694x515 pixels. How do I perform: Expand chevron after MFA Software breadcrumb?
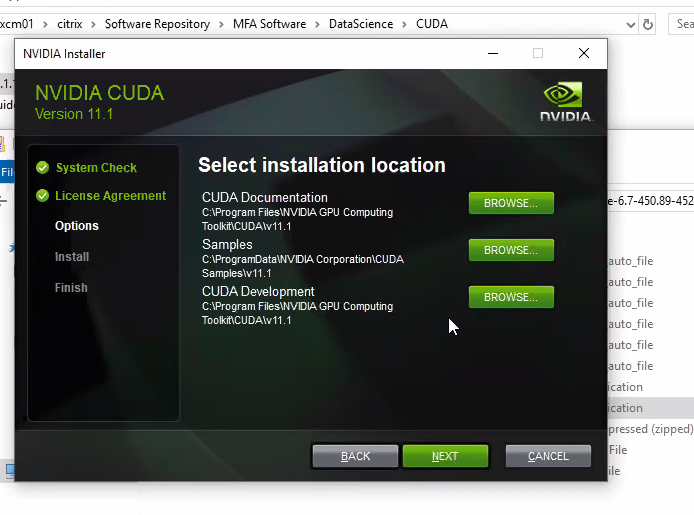coord(317,24)
